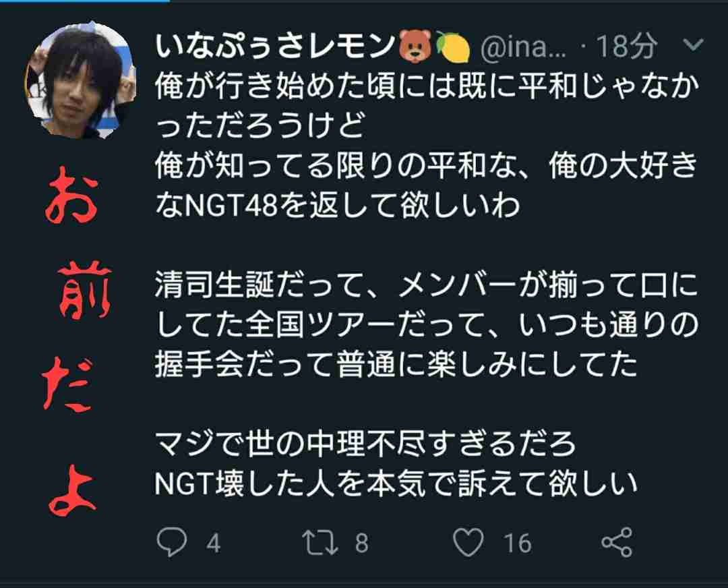728x588 pixels.
Task: Open the share icon for this tweet
Action: click(617, 542)
